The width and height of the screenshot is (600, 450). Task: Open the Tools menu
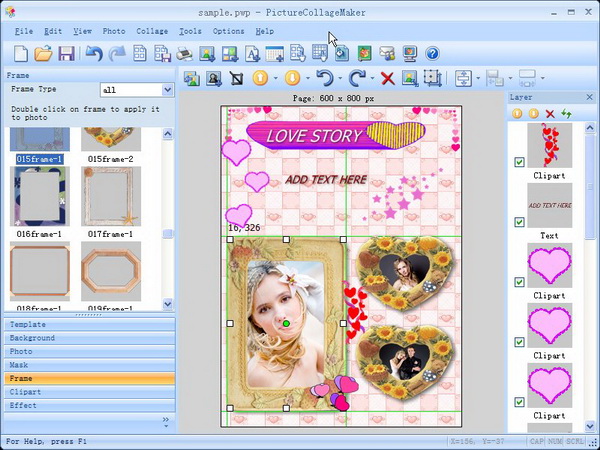[x=190, y=31]
